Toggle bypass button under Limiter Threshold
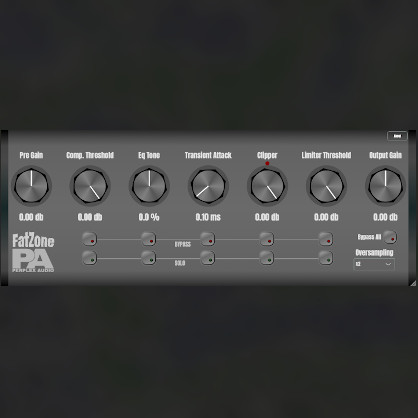This screenshot has width=418, height=418. [325, 239]
